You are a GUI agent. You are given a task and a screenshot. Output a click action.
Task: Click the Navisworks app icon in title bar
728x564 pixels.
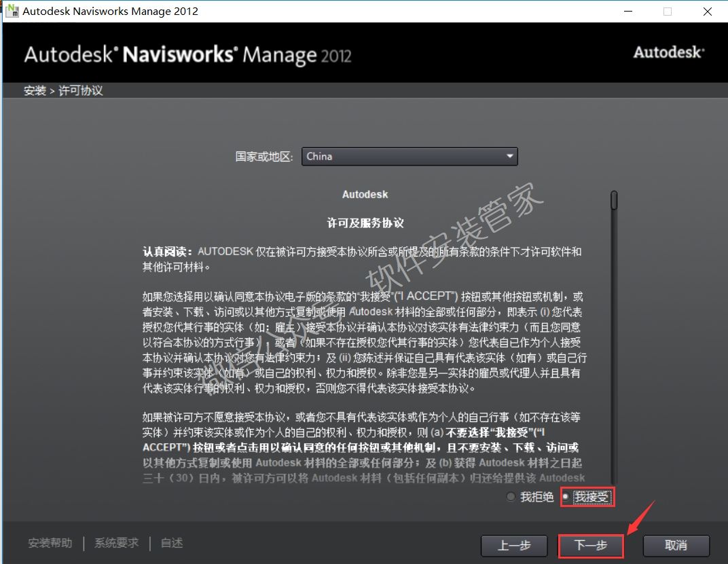tap(12, 11)
